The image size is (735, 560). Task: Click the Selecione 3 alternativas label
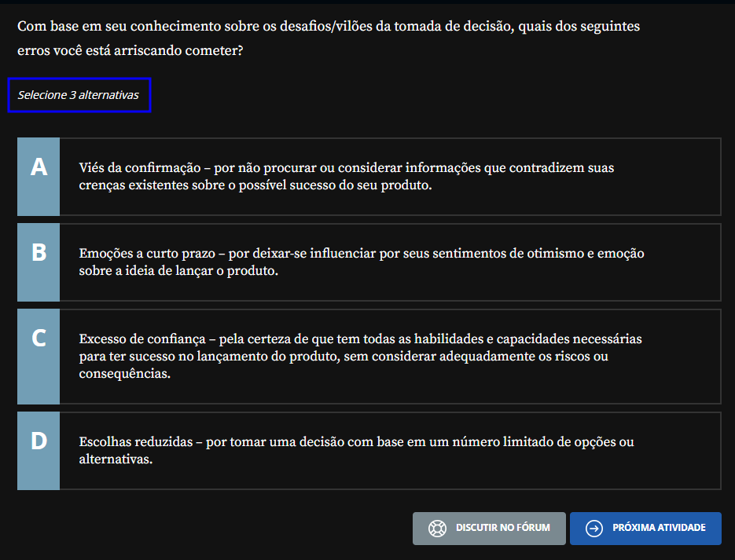79,94
